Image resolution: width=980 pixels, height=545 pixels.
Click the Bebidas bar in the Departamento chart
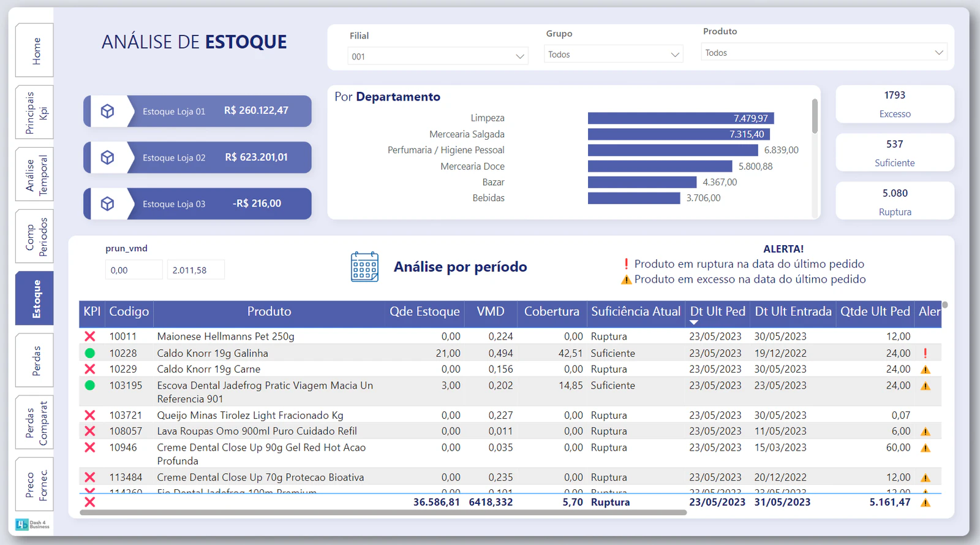(x=634, y=198)
